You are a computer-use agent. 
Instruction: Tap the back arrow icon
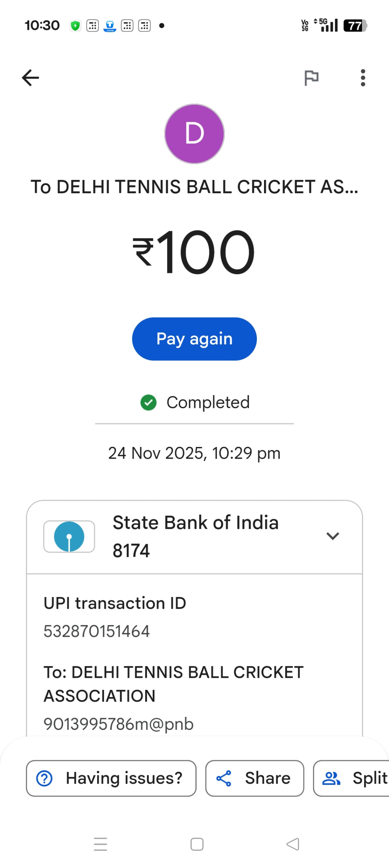point(30,78)
